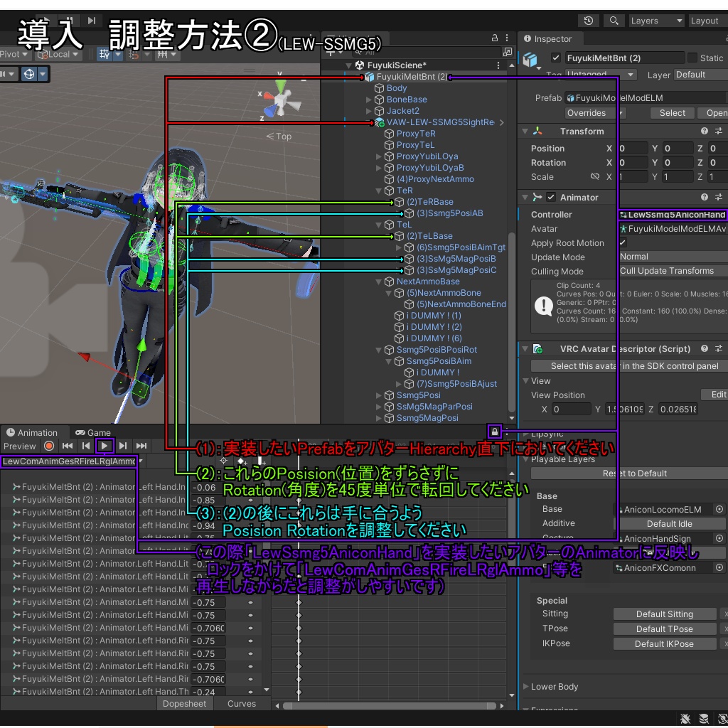
Task: Expand the BoneBase object
Action: (x=369, y=100)
